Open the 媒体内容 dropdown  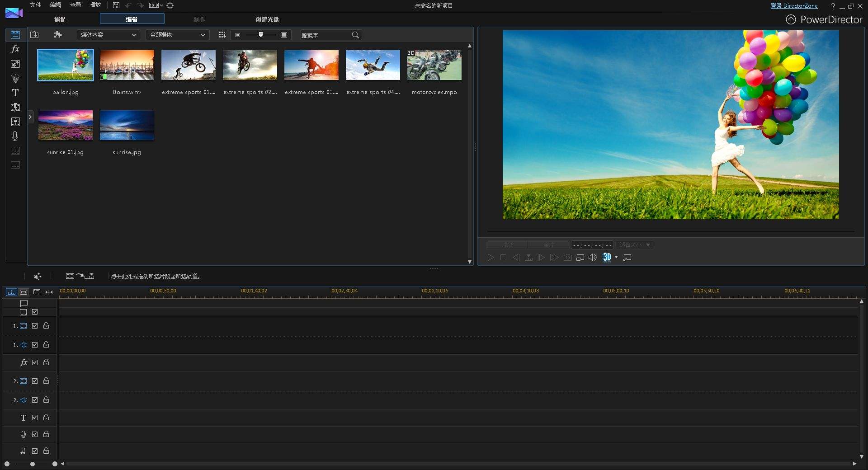(108, 35)
